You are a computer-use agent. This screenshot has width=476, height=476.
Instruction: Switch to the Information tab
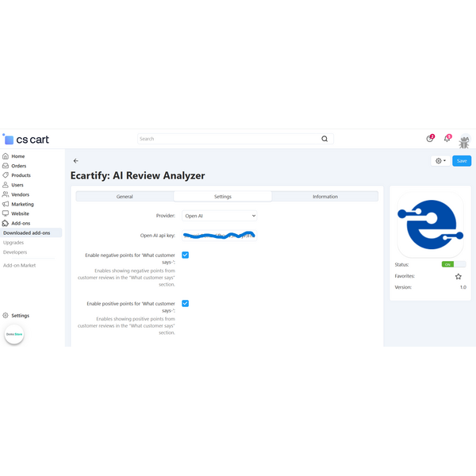324,196
